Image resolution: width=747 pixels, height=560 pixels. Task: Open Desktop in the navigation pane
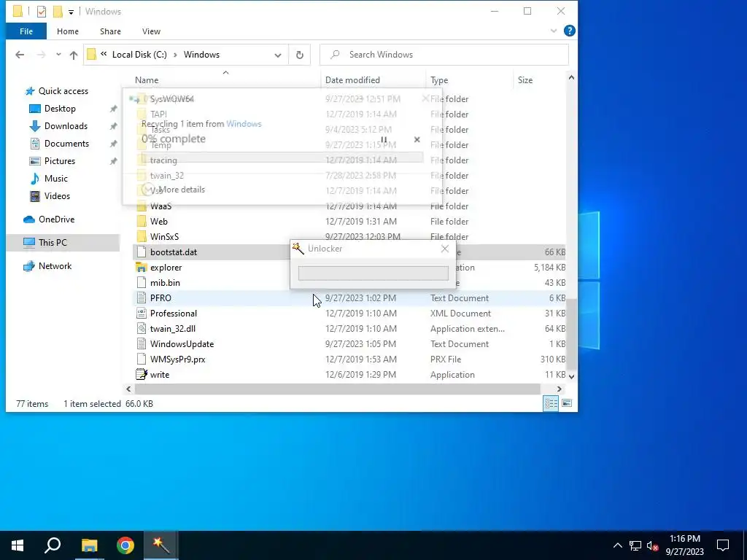point(60,109)
